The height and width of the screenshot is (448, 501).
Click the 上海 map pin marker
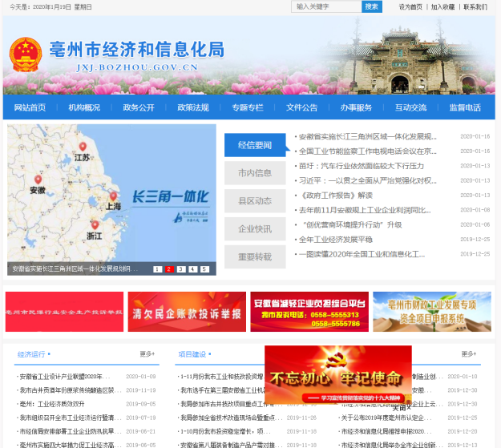pyautogui.click(x=113, y=196)
